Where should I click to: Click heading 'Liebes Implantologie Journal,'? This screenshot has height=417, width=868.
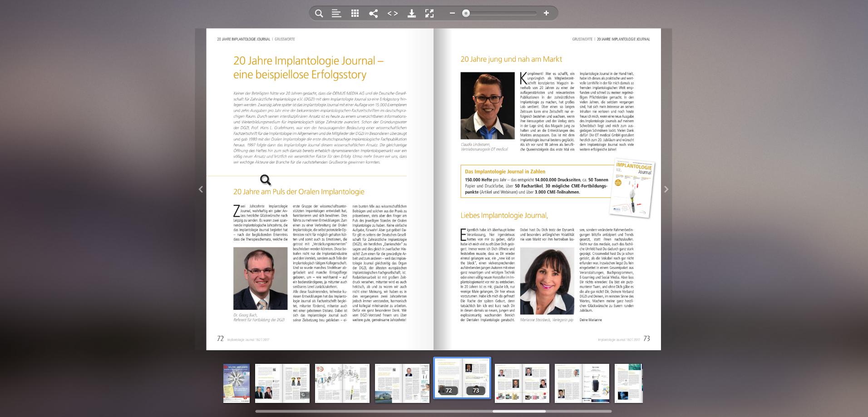pos(504,215)
